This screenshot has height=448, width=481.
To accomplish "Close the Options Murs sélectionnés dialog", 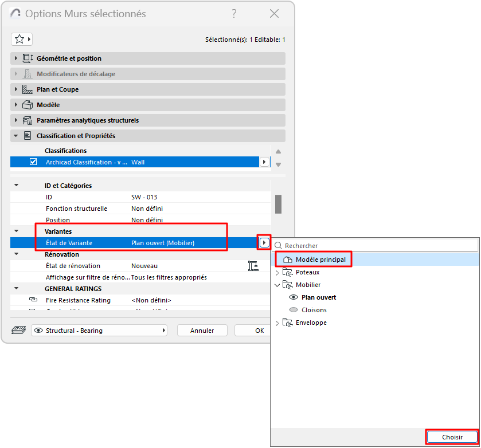I will coord(274,14).
